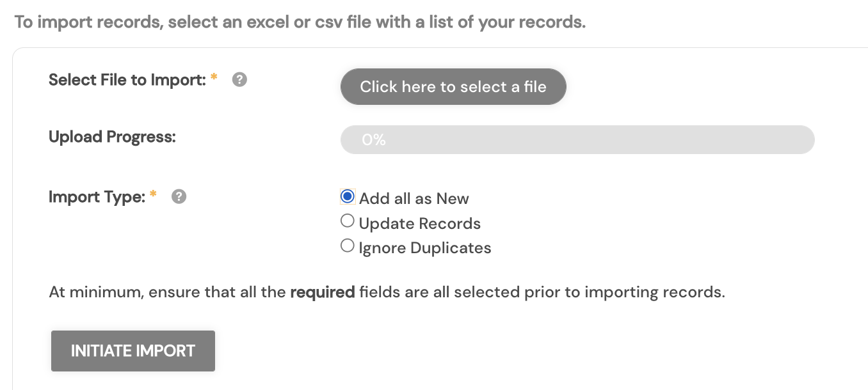868x390 pixels.
Task: Click the "Update Records" label text
Action: tap(419, 224)
